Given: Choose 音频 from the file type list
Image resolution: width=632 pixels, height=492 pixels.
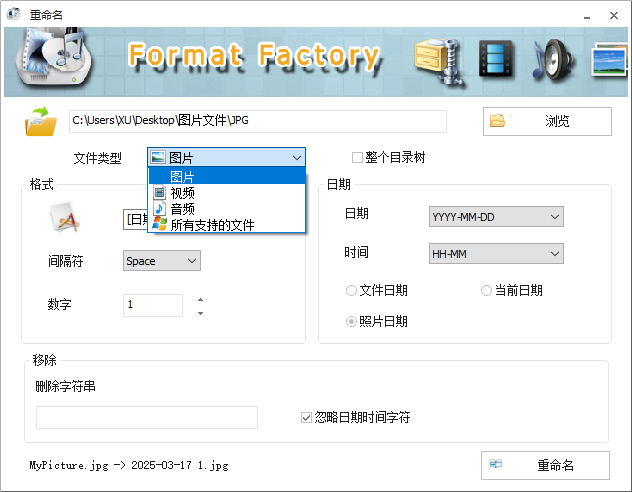Looking at the screenshot, I should 227,208.
